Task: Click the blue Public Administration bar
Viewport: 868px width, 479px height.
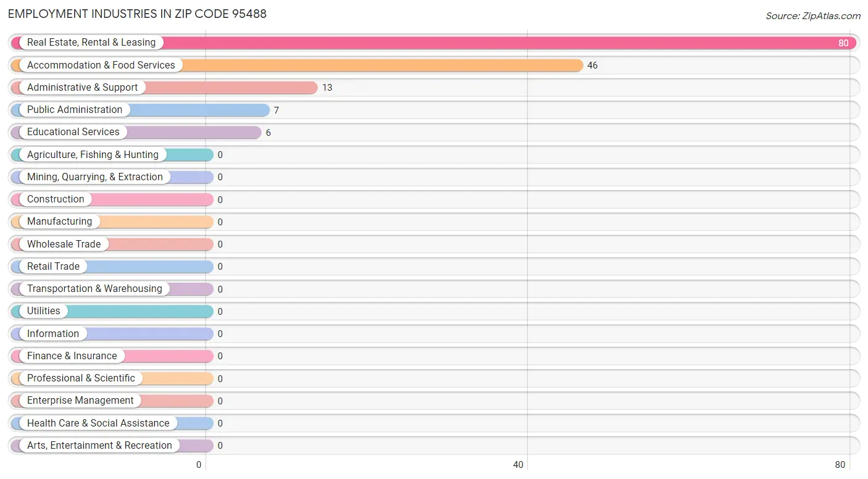Action: [140, 110]
